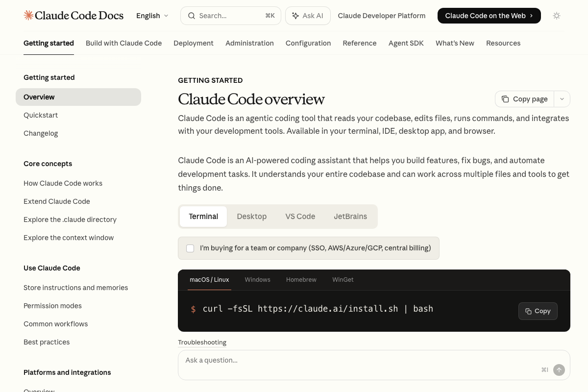This screenshot has height=392, width=588.
Task: Open the Deployment navigation tab
Action: (194, 43)
